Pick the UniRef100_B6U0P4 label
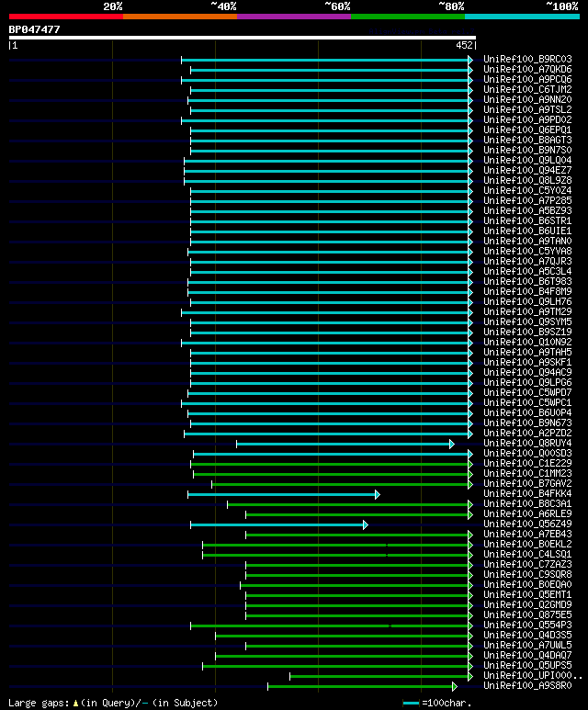The image size is (588, 710). tap(527, 413)
